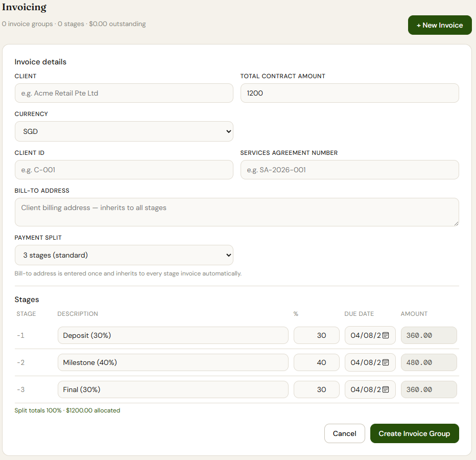Click the DESCRIPTION column header
Image resolution: width=476 pixels, height=460 pixels.
[x=78, y=314]
